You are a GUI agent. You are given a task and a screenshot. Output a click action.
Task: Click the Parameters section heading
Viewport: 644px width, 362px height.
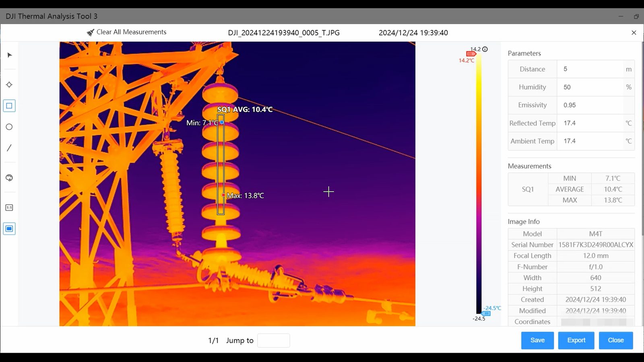(524, 53)
